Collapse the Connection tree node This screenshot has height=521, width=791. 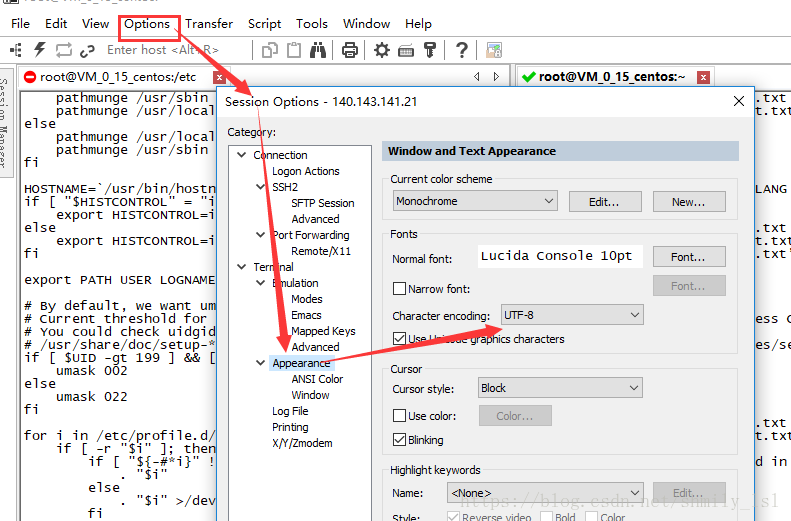(242, 155)
